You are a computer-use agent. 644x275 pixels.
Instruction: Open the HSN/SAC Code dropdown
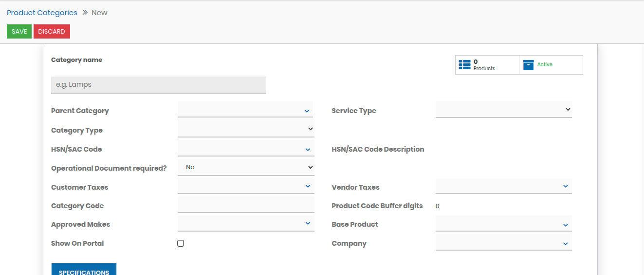coord(245,149)
